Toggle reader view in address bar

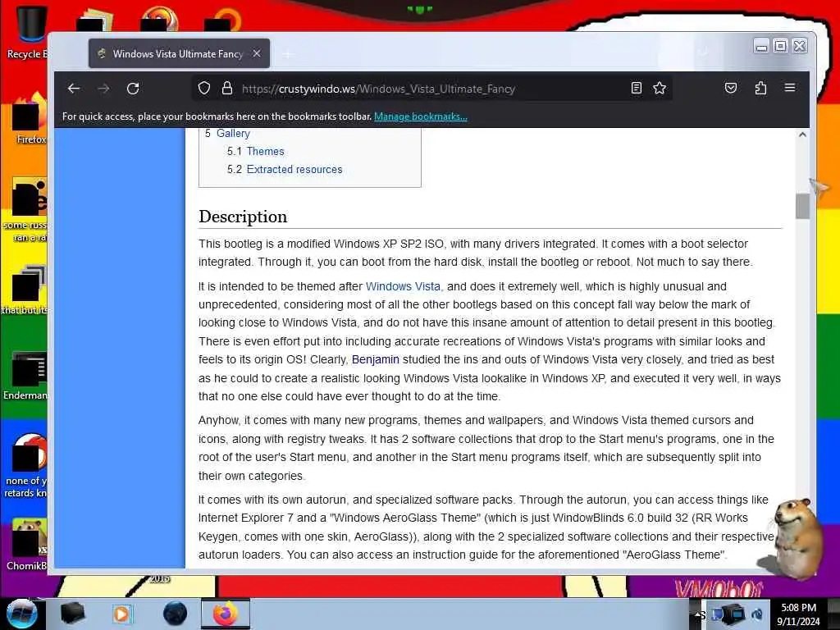pos(636,89)
